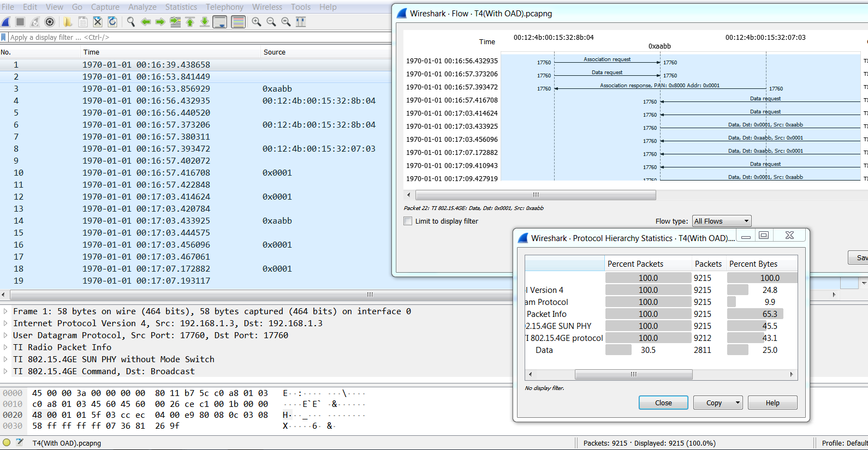This screenshot has width=868, height=450.
Task: Enable Limit to display filter checkbox
Action: [408, 221]
